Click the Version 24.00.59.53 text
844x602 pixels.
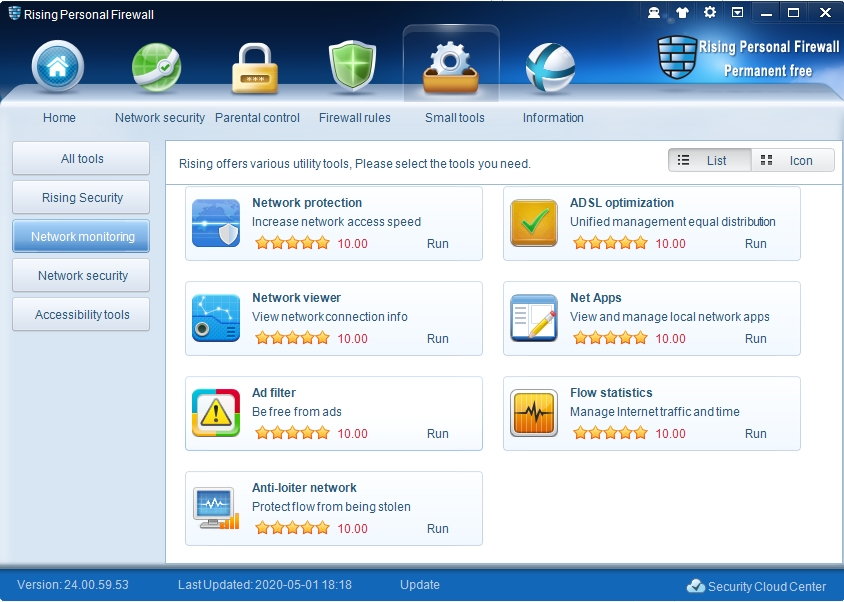tap(73, 585)
